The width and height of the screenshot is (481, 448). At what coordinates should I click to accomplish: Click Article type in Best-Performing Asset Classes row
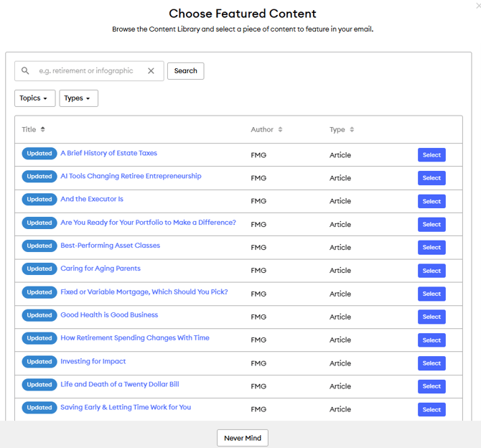tap(340, 248)
